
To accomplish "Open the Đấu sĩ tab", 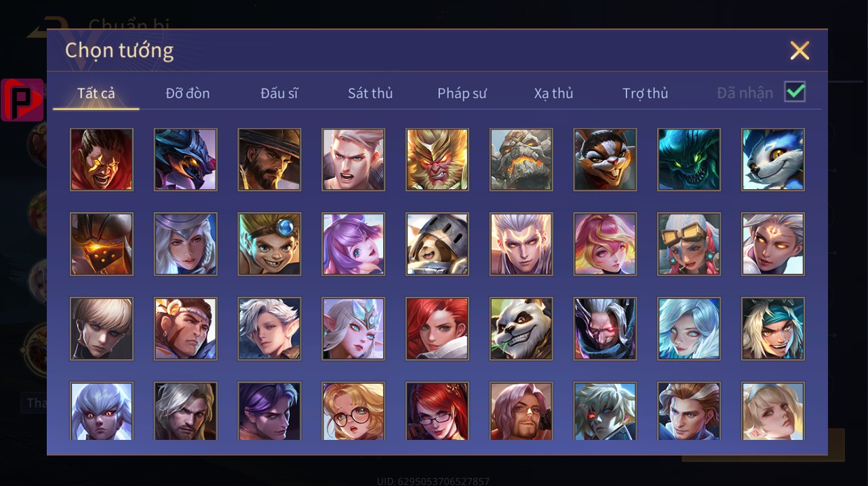I will click(279, 94).
